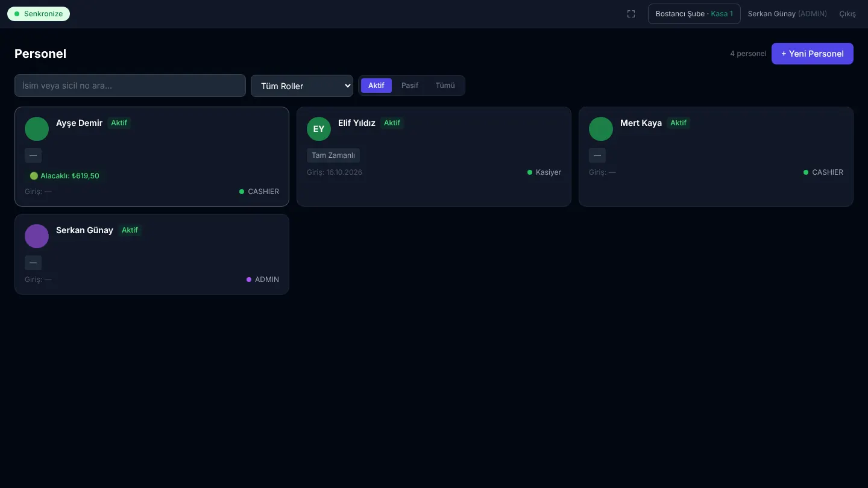Image resolution: width=868 pixels, height=488 pixels.
Task: Click Serkan Günay (ADMIN) user label in header
Action: coord(787,14)
